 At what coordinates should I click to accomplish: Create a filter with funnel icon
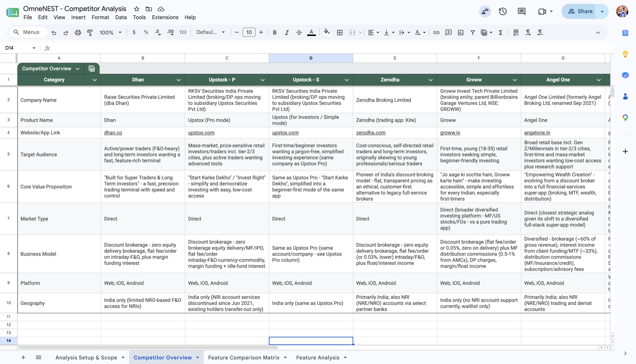473,32
